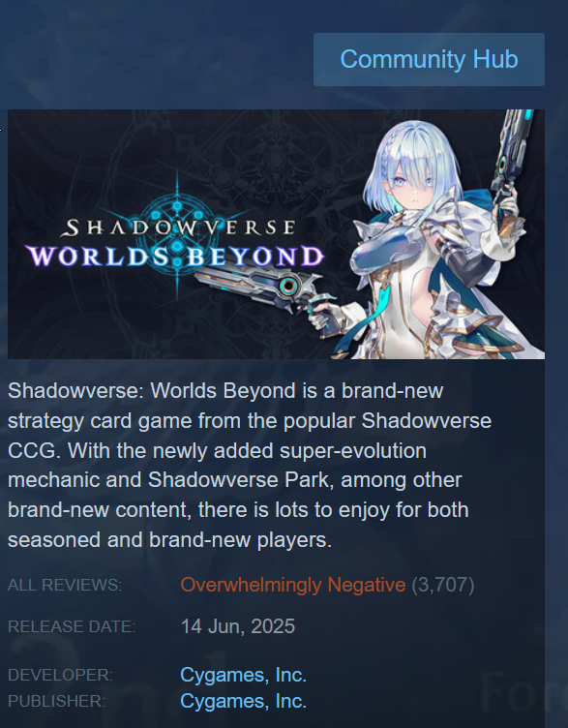This screenshot has height=728, width=568.
Task: Select the game description paragraph
Action: [250, 466]
